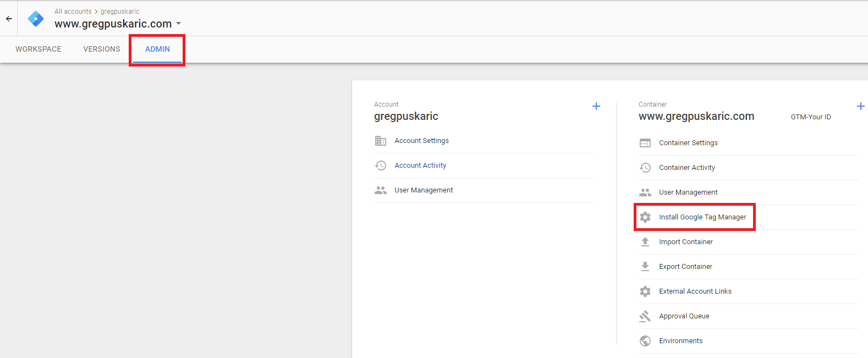868x358 pixels.
Task: Click the Export Container download icon
Action: (x=645, y=267)
